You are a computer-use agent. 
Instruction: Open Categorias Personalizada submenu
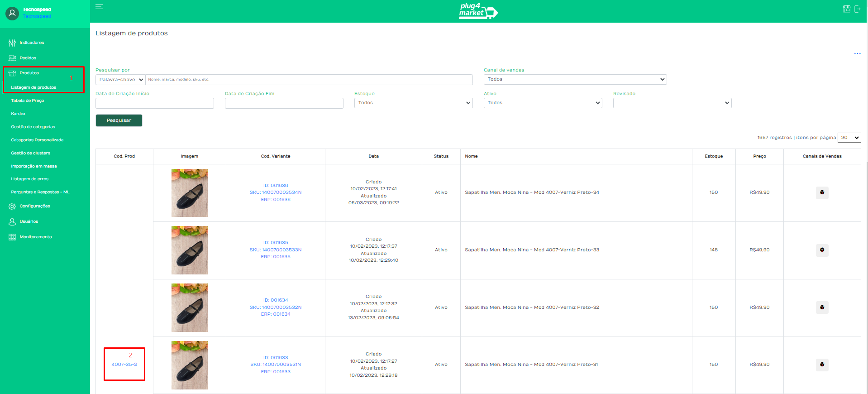coord(37,140)
